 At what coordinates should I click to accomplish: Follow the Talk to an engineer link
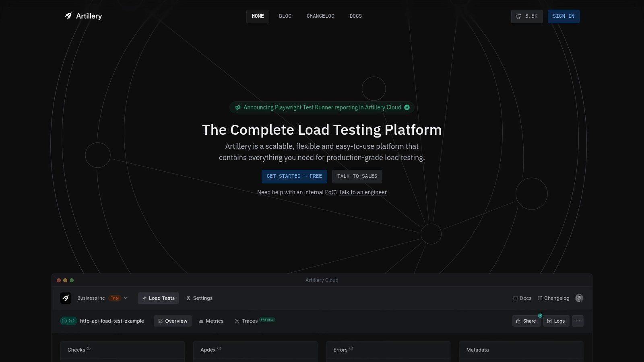363,192
